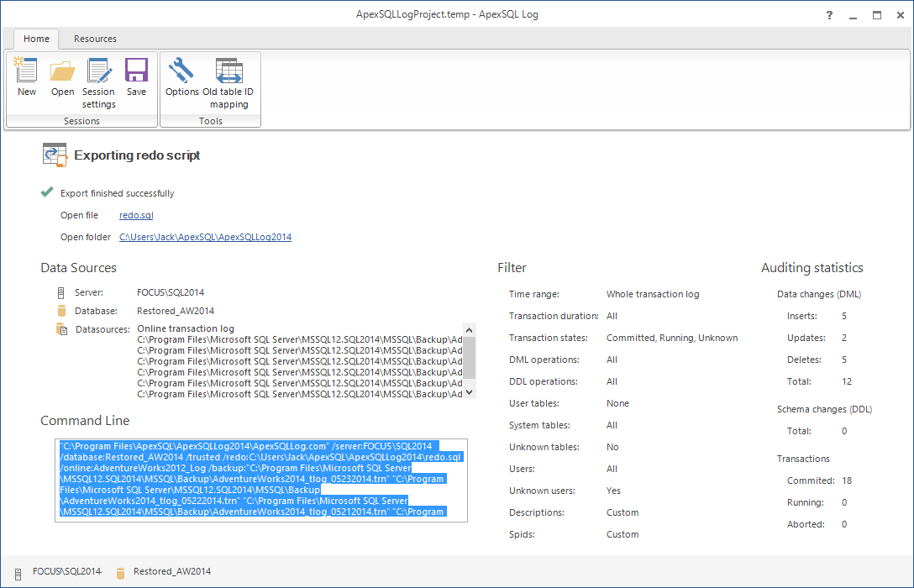Open an existing session file
Viewport: 914px width, 588px height.
click(62, 77)
